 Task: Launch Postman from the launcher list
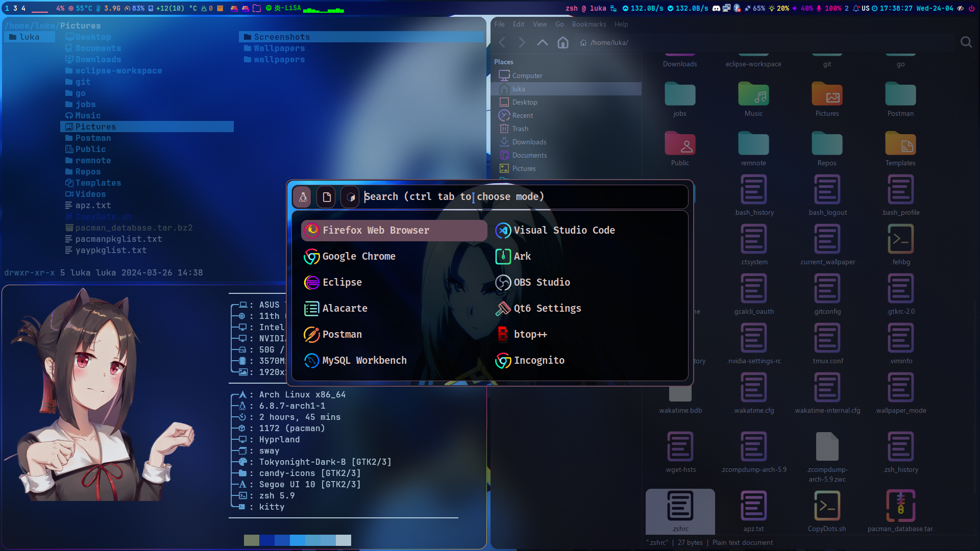[394, 335]
